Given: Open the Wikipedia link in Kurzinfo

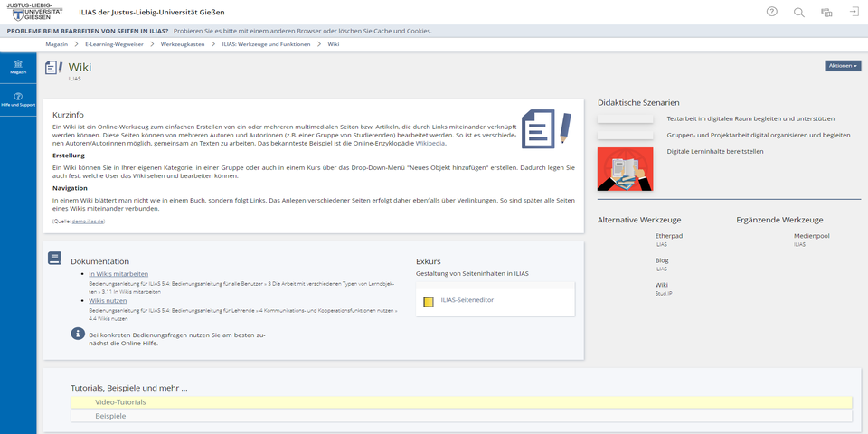Looking at the screenshot, I should [430, 144].
